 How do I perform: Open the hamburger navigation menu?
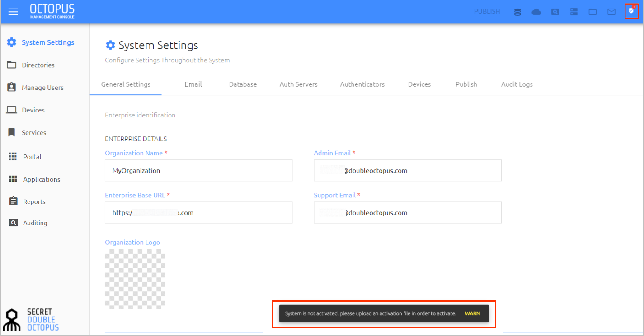[13, 12]
